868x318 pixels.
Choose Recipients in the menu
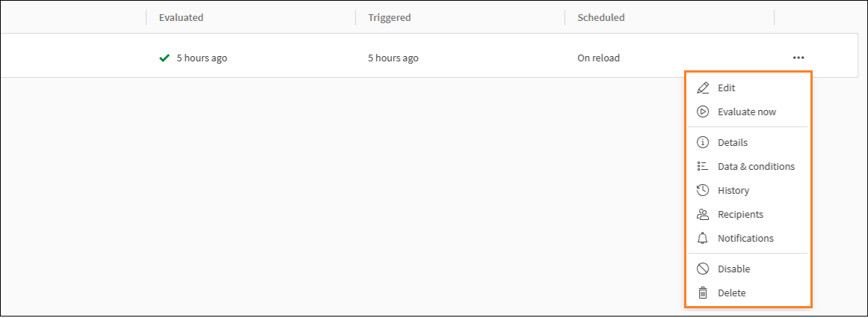[740, 214]
